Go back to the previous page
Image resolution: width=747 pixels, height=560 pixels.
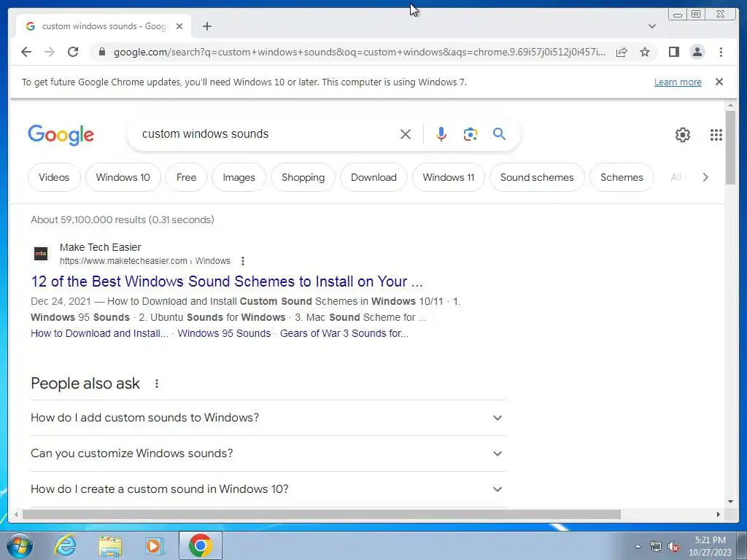click(x=26, y=52)
